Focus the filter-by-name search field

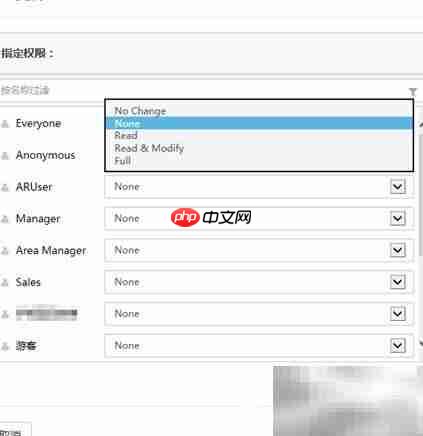pyautogui.click(x=203, y=91)
